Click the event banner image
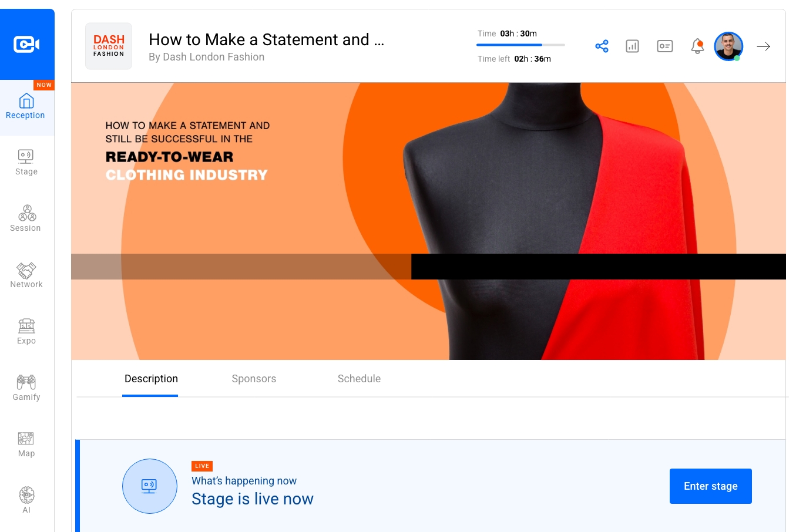This screenshot has width=796, height=532. point(428,221)
